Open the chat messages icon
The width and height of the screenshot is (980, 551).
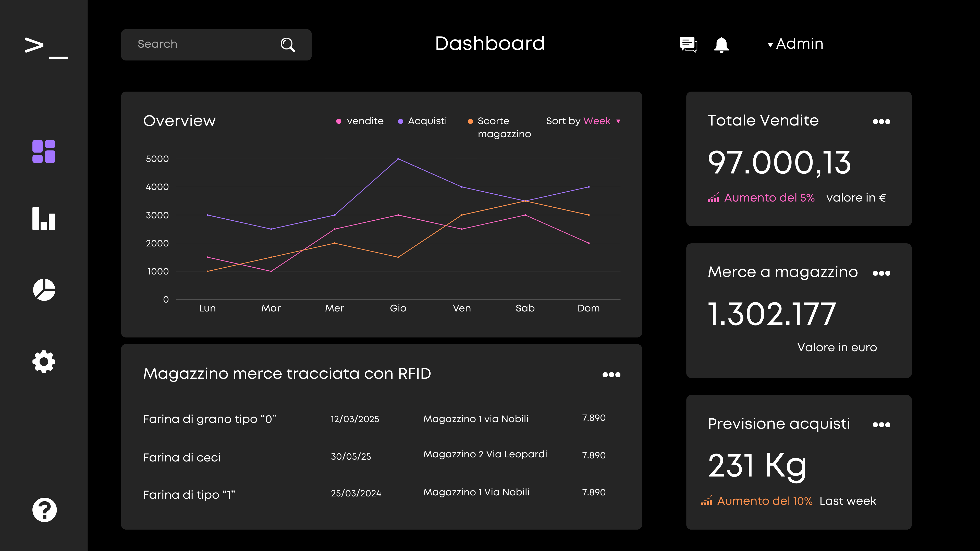click(x=688, y=44)
